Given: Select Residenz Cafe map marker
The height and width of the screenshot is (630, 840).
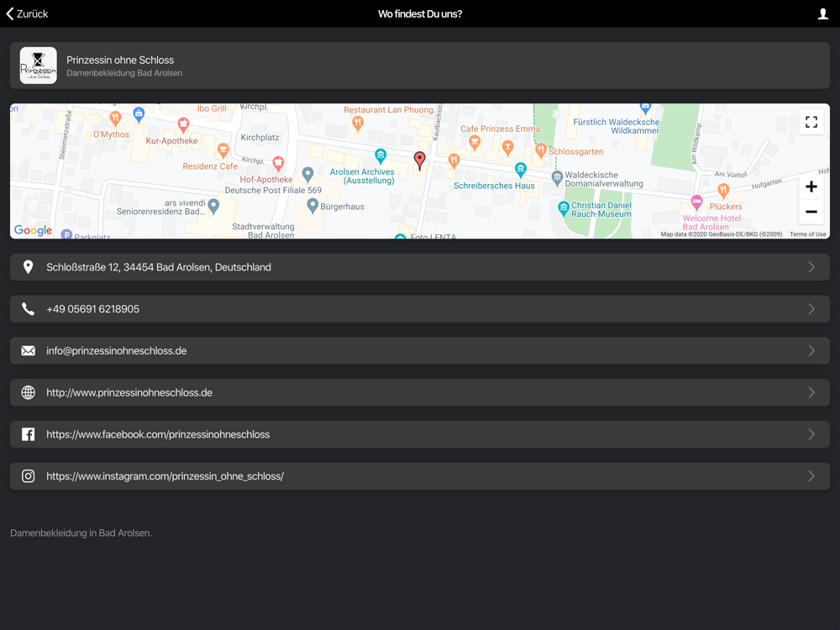Looking at the screenshot, I should (x=223, y=150).
